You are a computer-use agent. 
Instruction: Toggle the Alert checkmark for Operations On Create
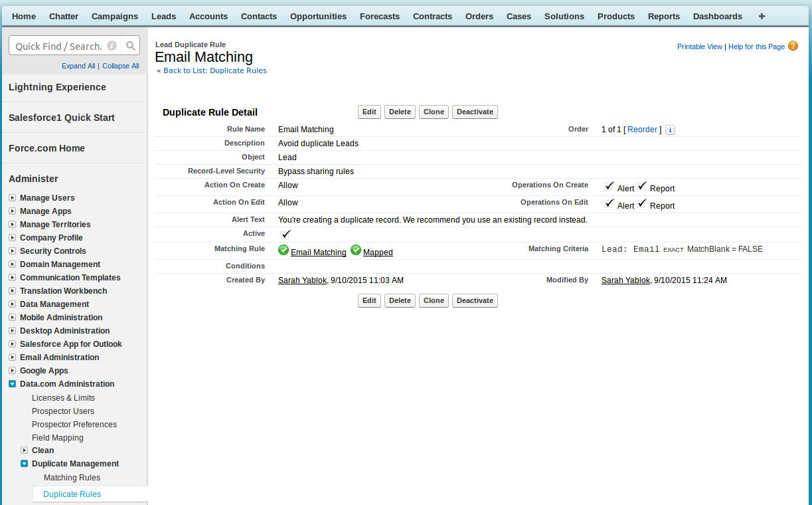[x=609, y=186]
